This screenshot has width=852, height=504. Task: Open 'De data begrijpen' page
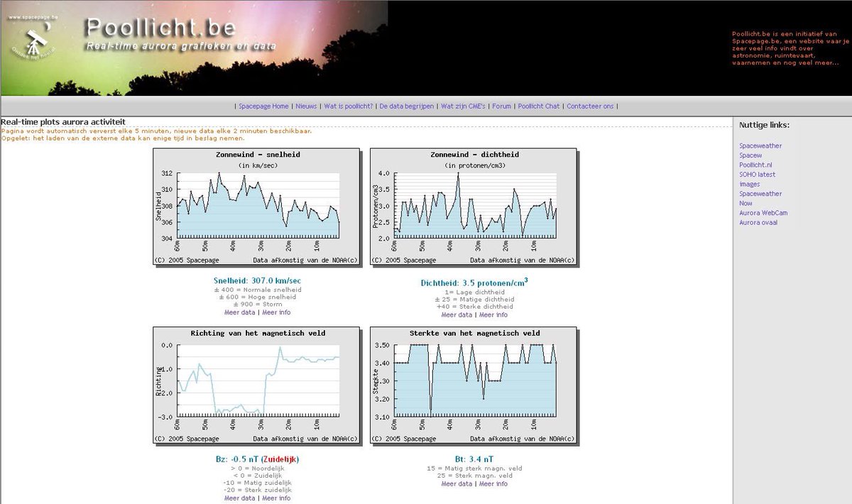407,106
